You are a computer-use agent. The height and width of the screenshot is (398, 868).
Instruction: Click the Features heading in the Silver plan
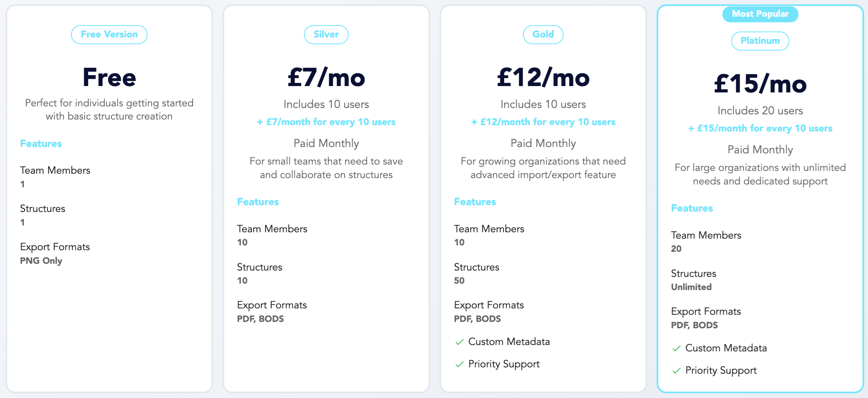258,202
